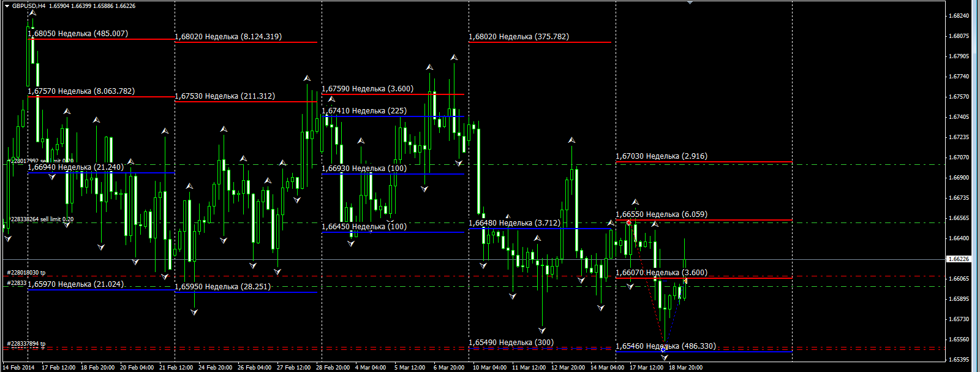Select label '1,66550 Неделька (6.059)'

point(661,214)
